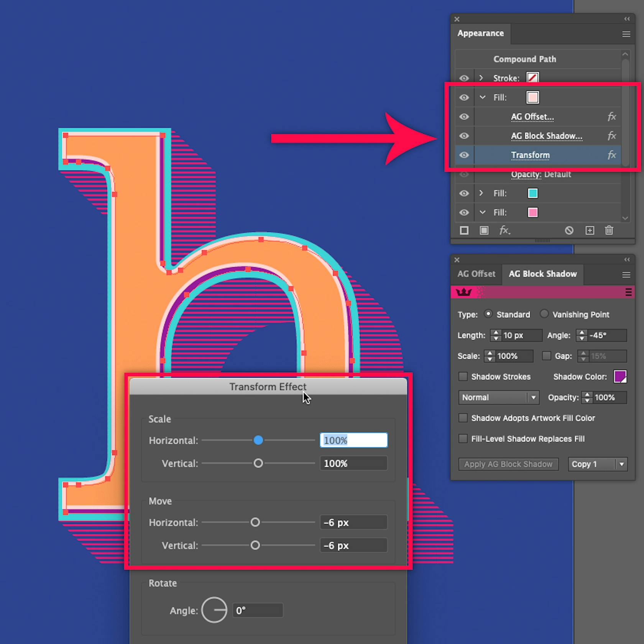
Task: Switch to the AG Offset tab
Action: [476, 274]
